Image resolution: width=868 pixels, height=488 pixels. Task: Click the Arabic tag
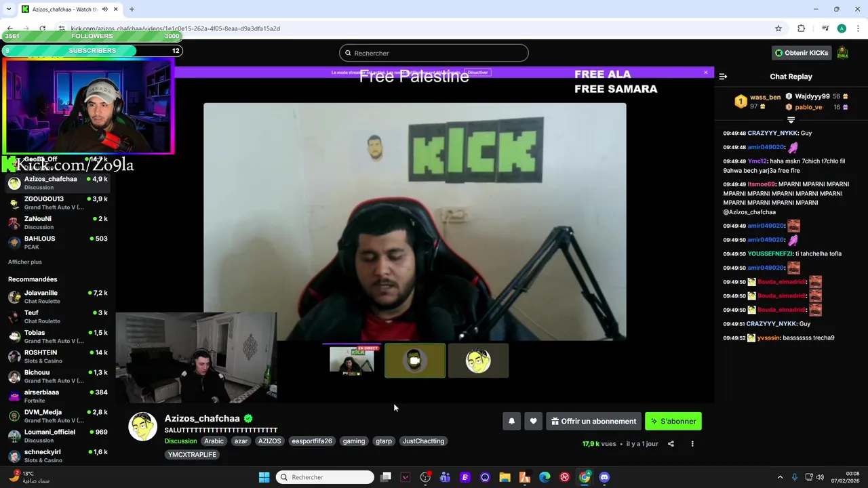coord(214,441)
